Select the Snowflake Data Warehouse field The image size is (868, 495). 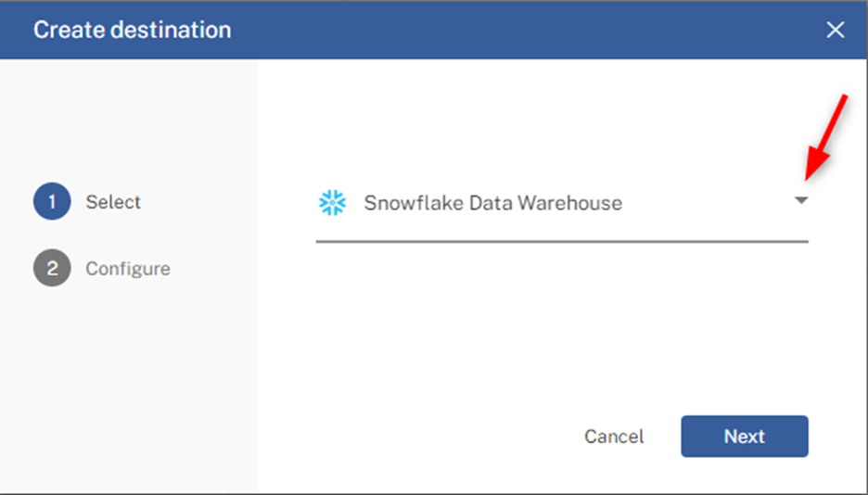562,203
